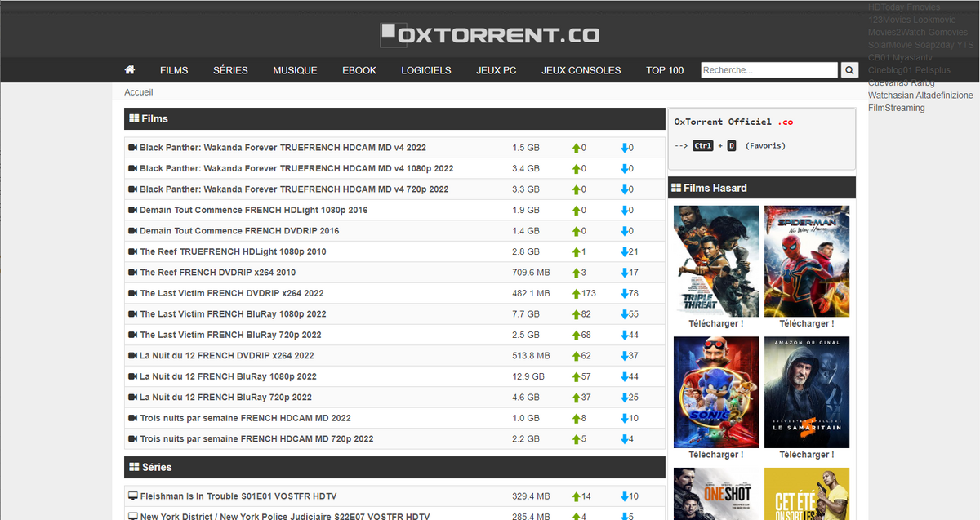This screenshot has height=520, width=980.
Task: Open Demain Tout Commence FRENCH HDLight 1080p 2016
Action: tap(254, 210)
